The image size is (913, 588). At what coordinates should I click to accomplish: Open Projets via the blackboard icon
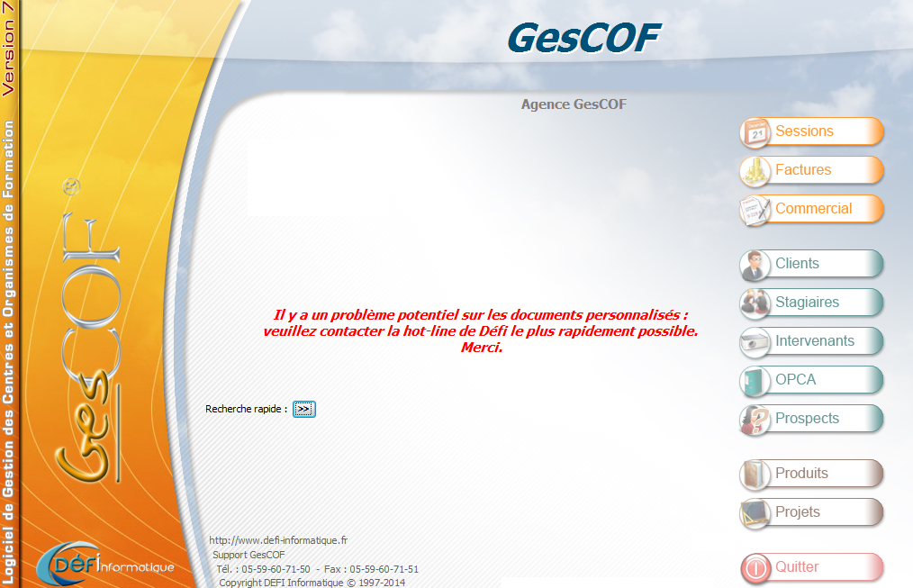pos(755,513)
